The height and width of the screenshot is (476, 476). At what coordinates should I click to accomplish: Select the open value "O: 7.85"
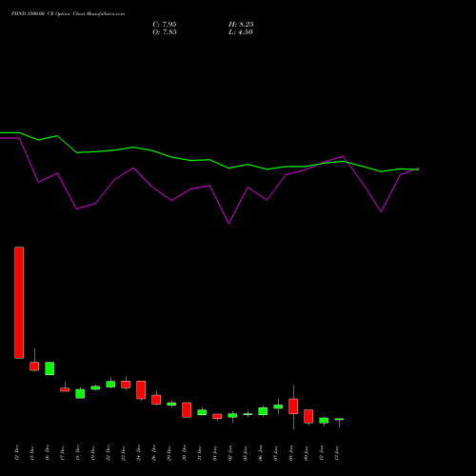(165, 32)
